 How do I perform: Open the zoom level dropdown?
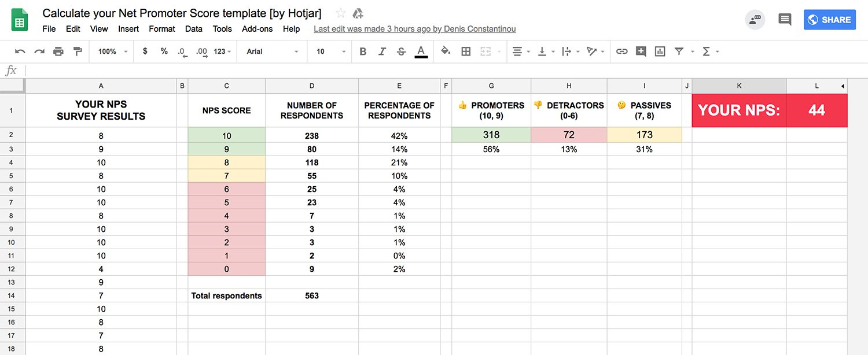113,51
